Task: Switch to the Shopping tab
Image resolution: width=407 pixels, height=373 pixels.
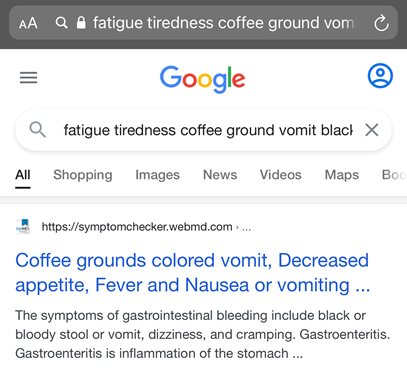Action: (83, 175)
